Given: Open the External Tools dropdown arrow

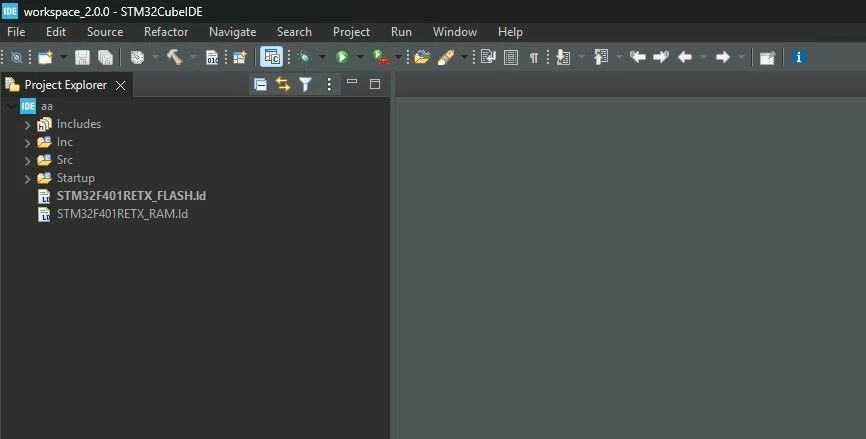Looking at the screenshot, I should pyautogui.click(x=398, y=57).
